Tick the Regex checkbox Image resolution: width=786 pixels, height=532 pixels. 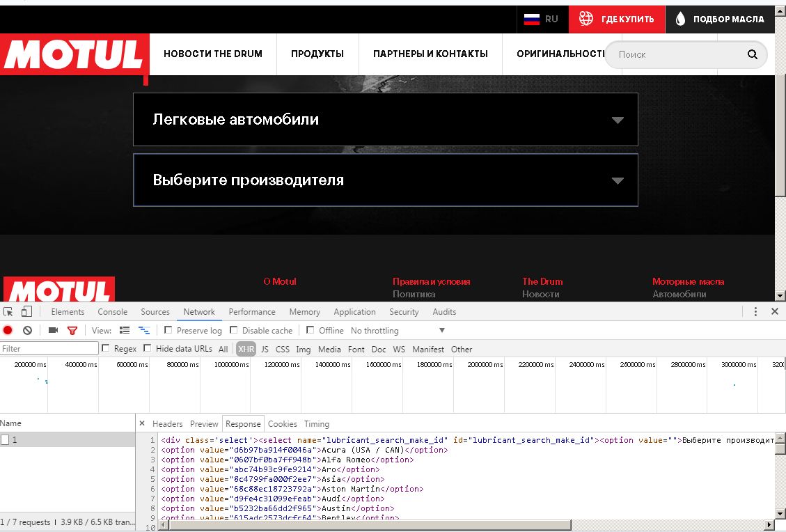tap(105, 348)
